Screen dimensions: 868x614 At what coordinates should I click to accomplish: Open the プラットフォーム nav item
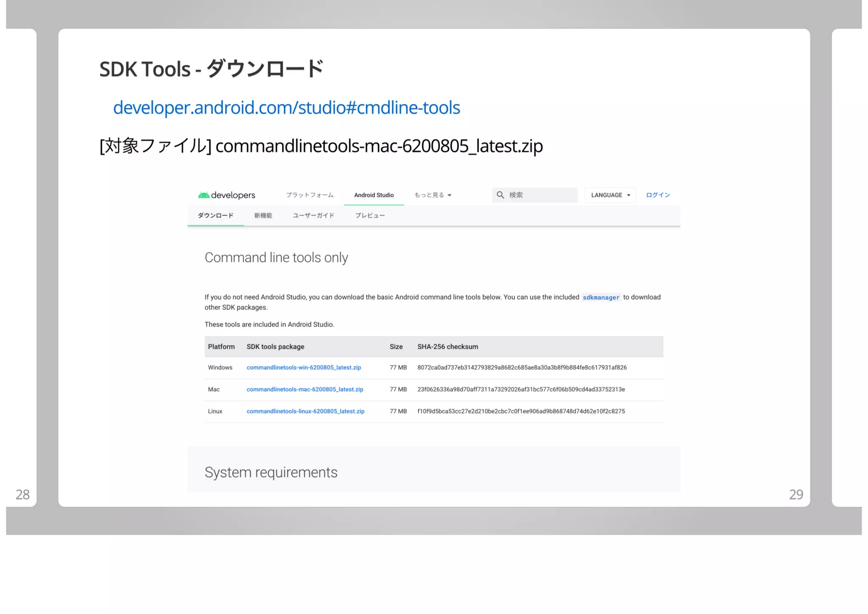[x=310, y=195]
